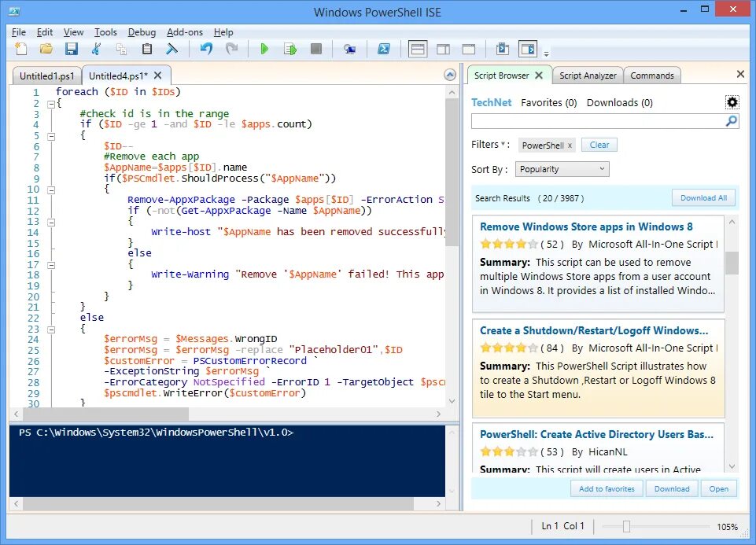Viewport: 756px width, 545px height.
Task: Click the Download button at bottom
Action: click(672, 488)
